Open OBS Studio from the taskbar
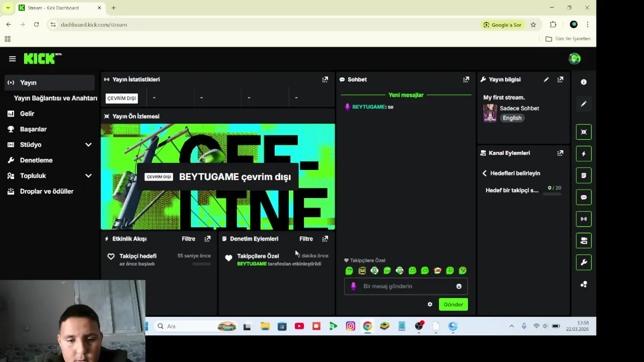644x362 pixels. [419, 326]
